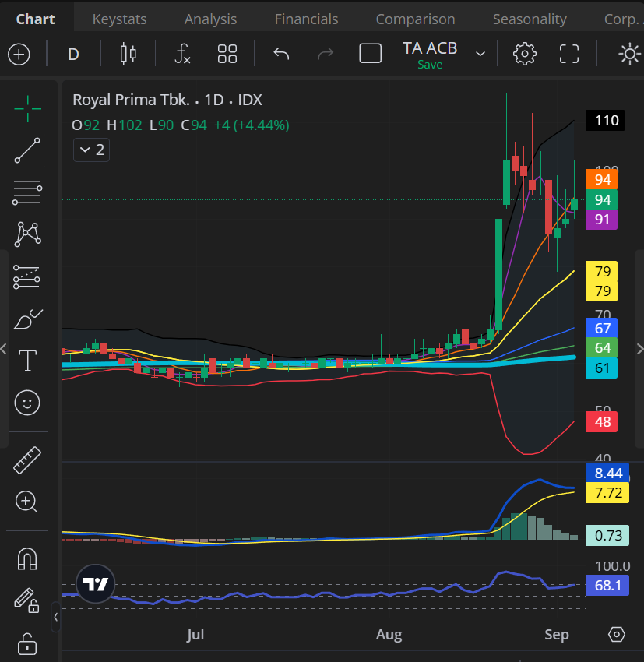Save the TA ACB layout
The width and height of the screenshot is (644, 662).
coord(430,65)
